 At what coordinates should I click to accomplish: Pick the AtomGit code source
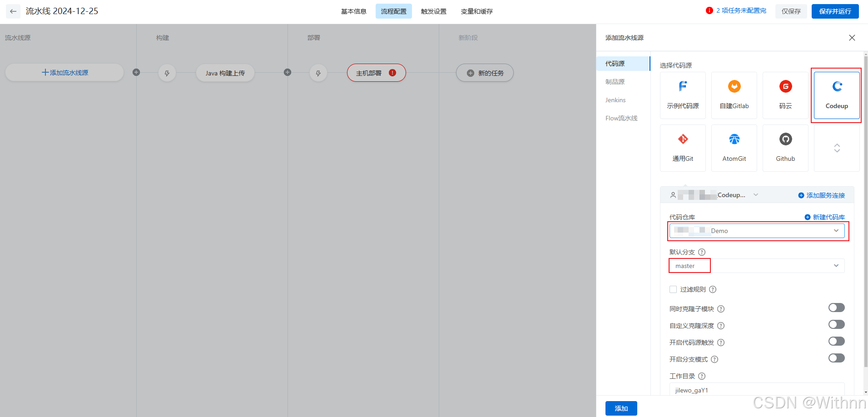(x=734, y=147)
